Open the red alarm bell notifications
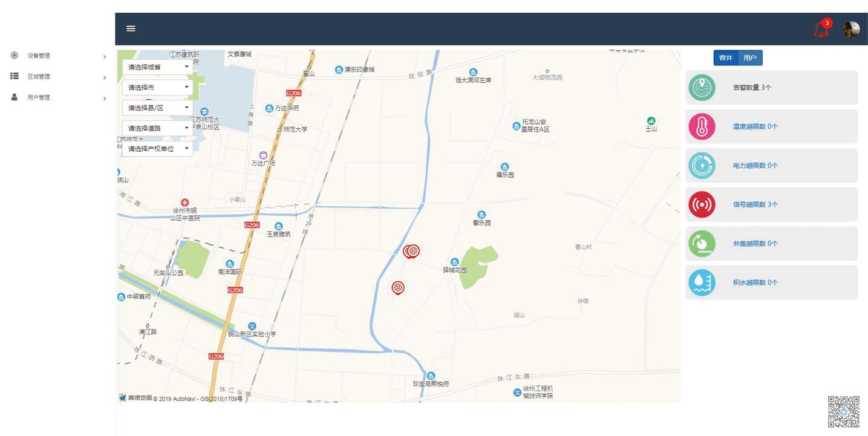 (x=821, y=29)
